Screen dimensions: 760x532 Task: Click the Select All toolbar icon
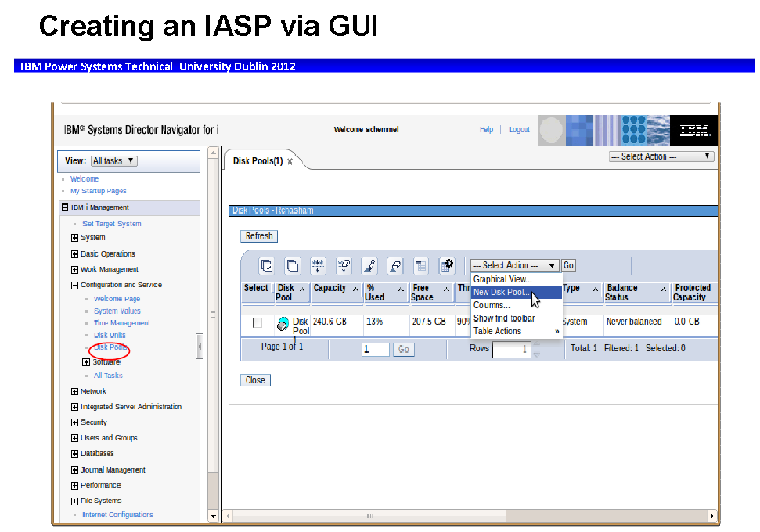(x=267, y=265)
